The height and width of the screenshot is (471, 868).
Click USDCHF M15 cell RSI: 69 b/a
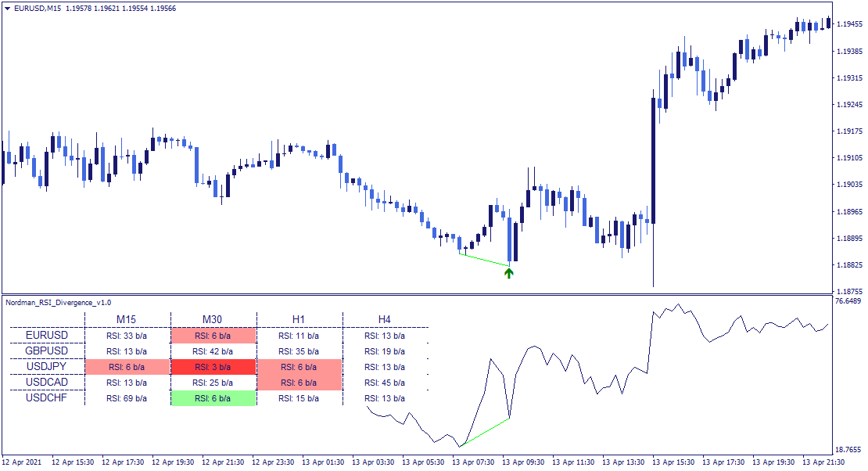[127, 398]
